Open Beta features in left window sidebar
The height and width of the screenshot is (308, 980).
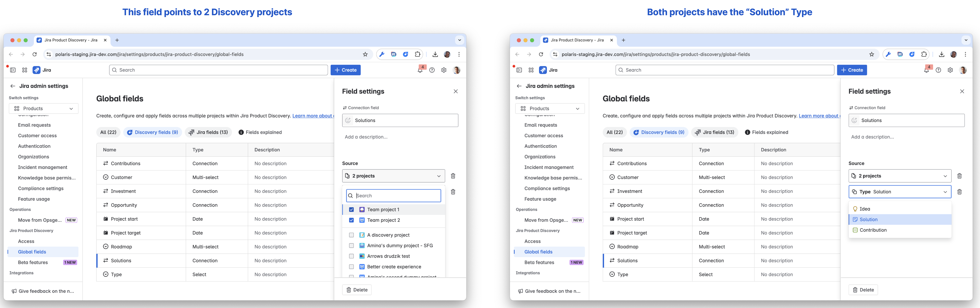pos(43,262)
